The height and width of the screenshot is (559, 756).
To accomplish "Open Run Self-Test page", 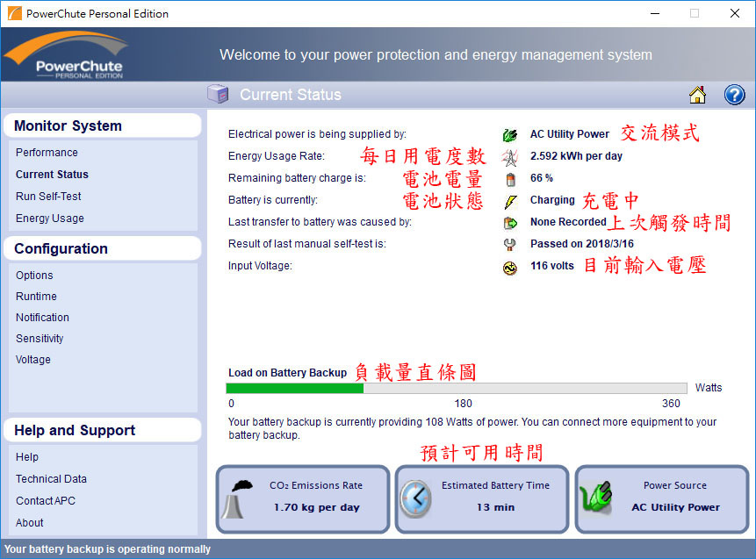I will [x=48, y=196].
